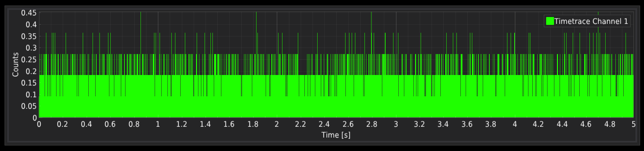
Task: Click the 0.45 tick on the y-axis
Action: [29, 13]
